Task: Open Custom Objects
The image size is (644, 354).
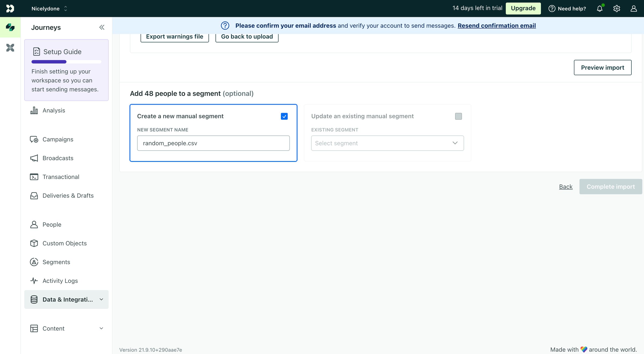Action: (65, 243)
